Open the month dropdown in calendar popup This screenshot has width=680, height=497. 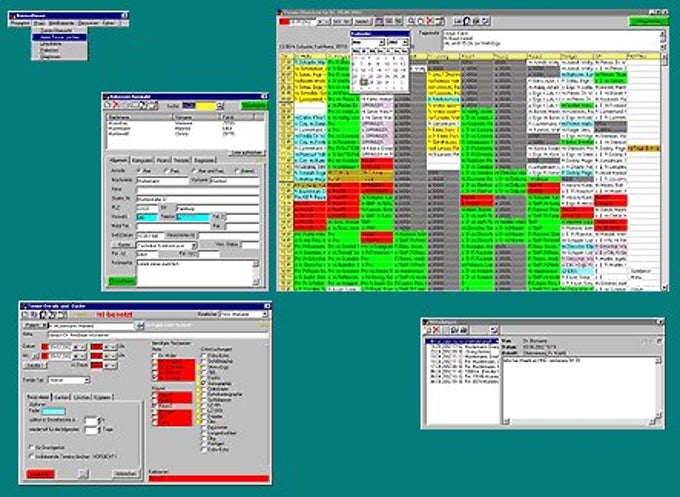[x=382, y=43]
